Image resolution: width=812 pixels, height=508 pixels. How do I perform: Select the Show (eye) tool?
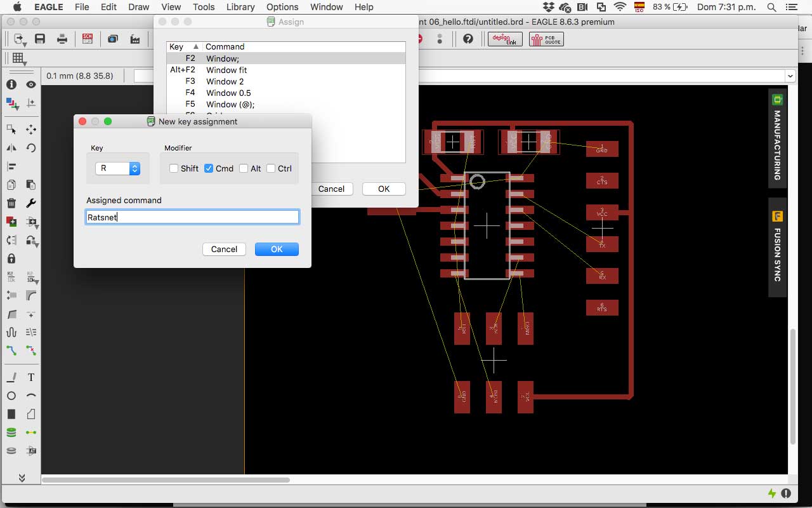click(x=31, y=84)
